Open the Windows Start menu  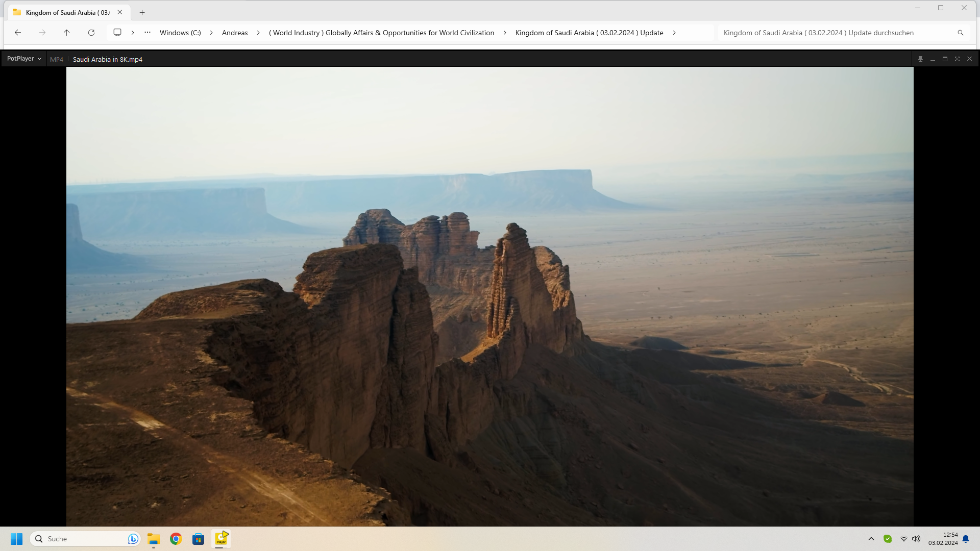point(17,539)
